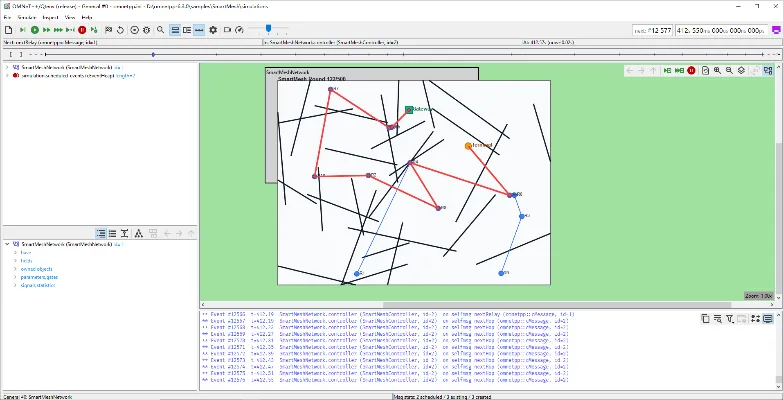Collapse SmartMeshNetwork in the lower inspector tree
Screen dimensions: 783x400
click(x=7, y=245)
